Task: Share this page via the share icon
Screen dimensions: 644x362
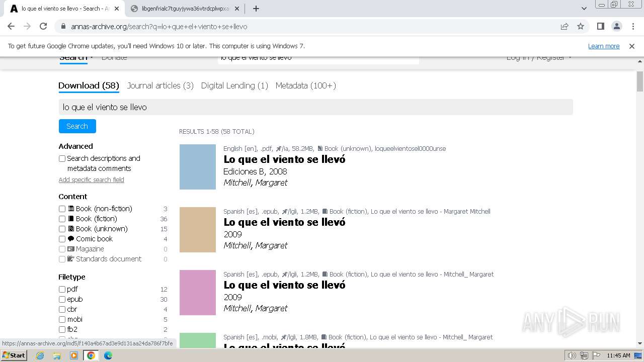Action: coord(565,27)
